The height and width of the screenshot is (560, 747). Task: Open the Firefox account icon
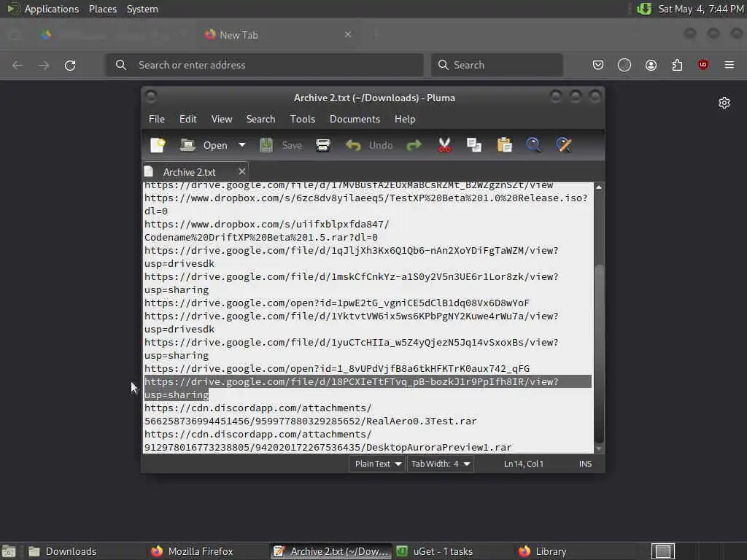(x=651, y=65)
